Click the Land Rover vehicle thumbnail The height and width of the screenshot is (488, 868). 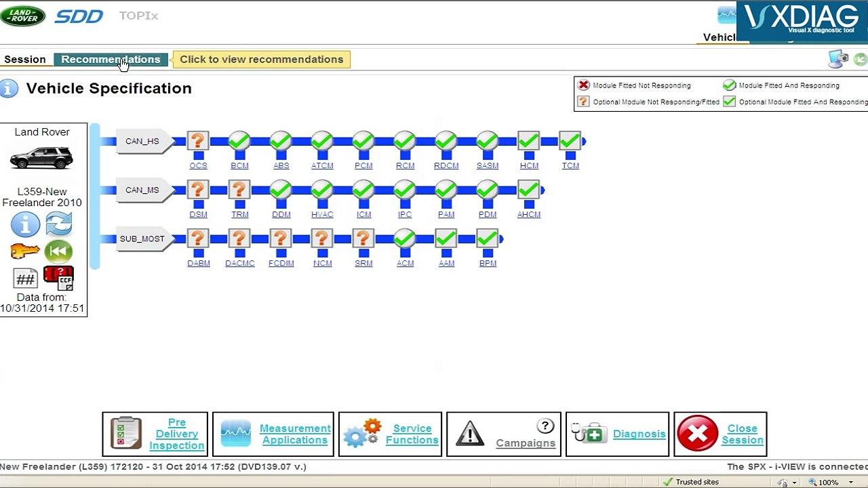42,158
